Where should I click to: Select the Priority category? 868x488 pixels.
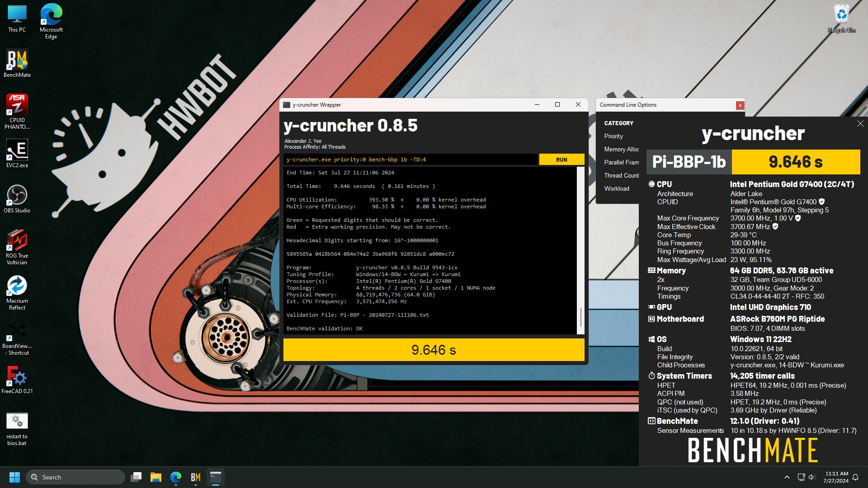click(613, 136)
